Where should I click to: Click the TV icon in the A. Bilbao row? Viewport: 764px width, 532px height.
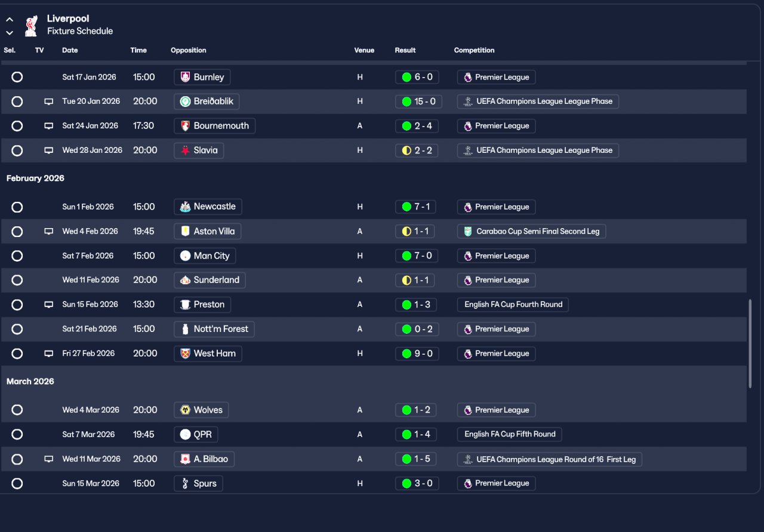pyautogui.click(x=49, y=459)
